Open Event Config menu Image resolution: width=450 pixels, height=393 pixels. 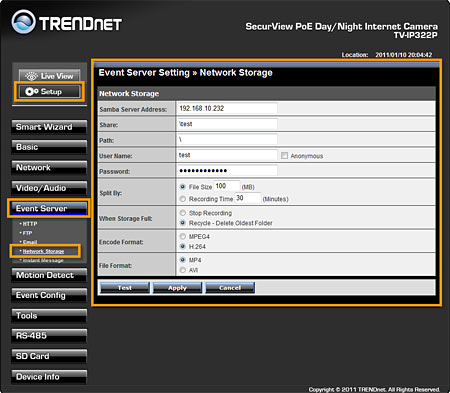pos(49,295)
